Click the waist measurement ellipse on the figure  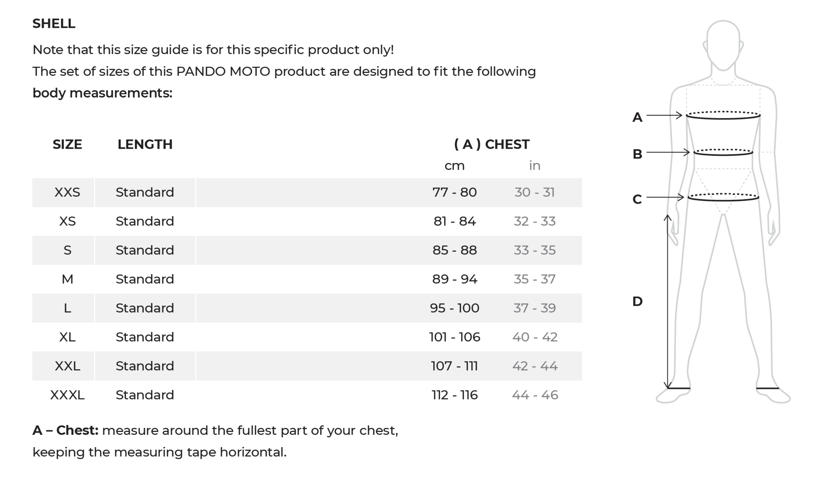[723, 153]
